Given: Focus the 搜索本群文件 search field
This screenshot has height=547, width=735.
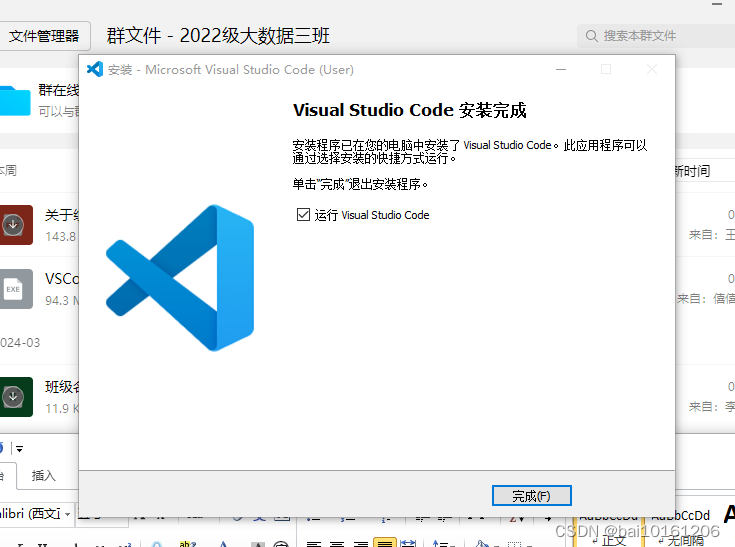Looking at the screenshot, I should [656, 36].
